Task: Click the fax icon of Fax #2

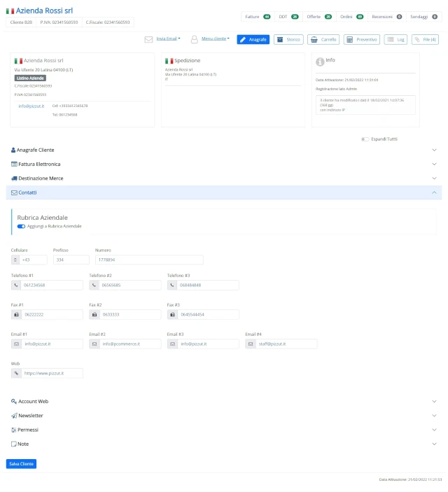Action: coord(94,314)
